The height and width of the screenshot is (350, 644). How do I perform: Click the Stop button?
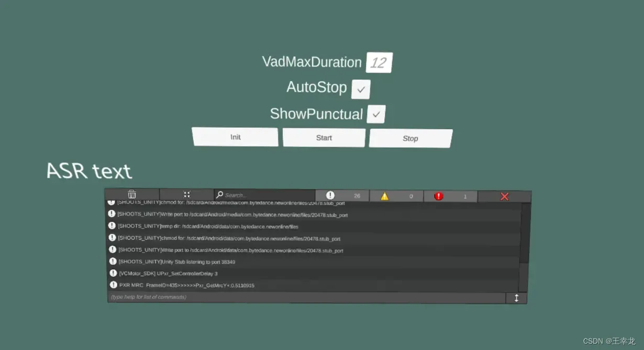coord(410,139)
